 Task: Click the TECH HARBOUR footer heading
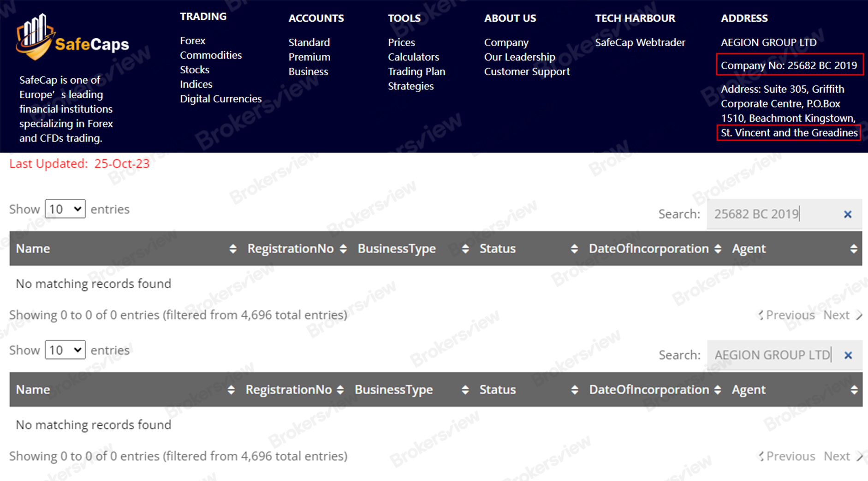[x=635, y=18]
